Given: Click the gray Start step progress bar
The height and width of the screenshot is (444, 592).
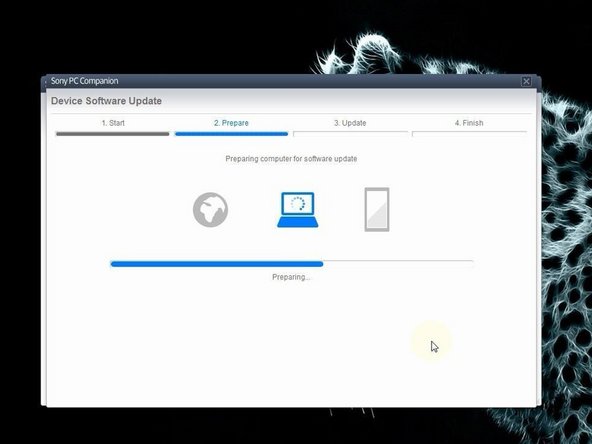Looking at the screenshot, I should (113, 134).
